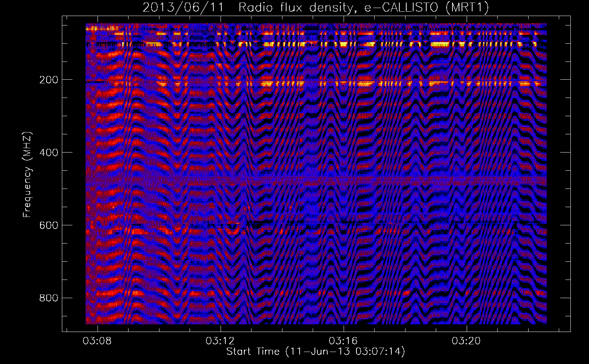Viewport: 589px width, 364px height.
Task: Click the 'Start Time (11-Jun-13 03:07:14)' label
Action: coord(316,352)
